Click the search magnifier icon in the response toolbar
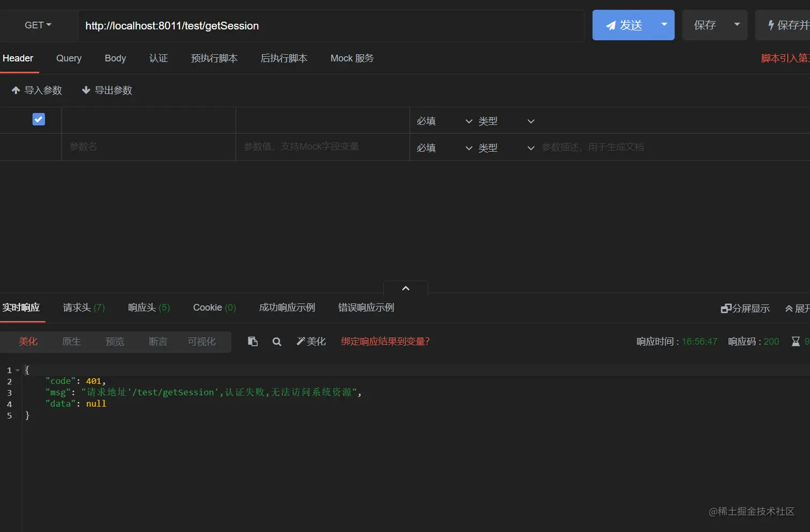810x532 pixels. 277,341
